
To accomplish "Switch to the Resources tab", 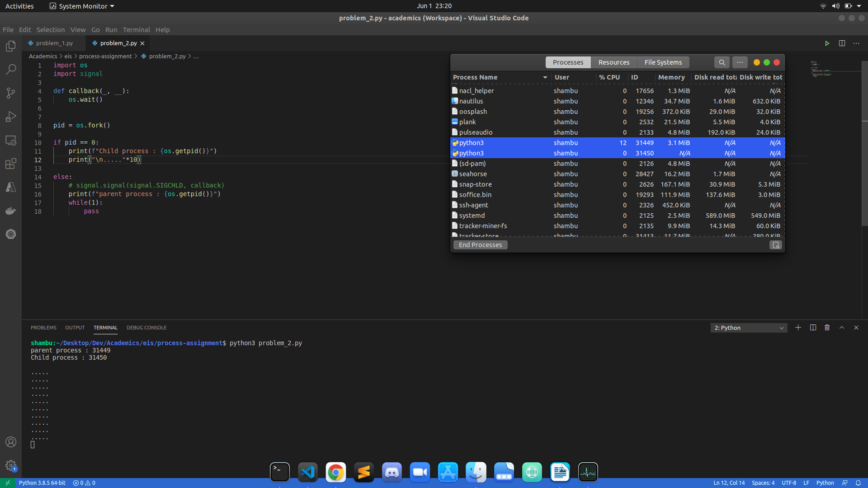I will pos(613,62).
